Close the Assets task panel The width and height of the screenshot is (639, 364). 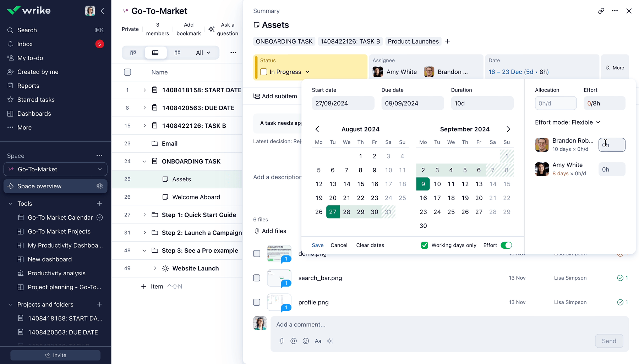629,11
